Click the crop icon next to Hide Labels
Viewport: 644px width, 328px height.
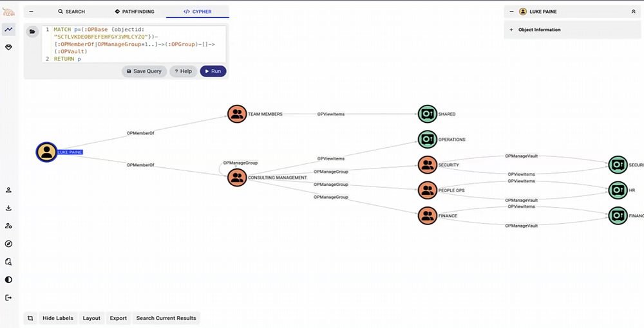[x=30, y=318]
